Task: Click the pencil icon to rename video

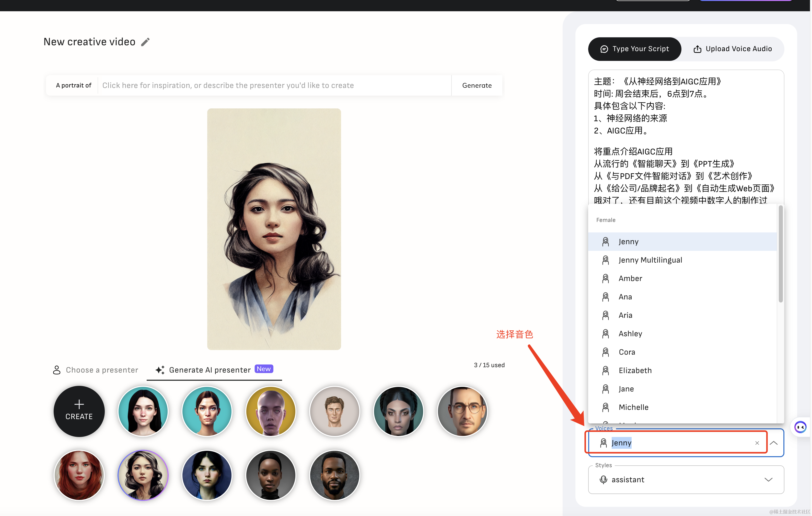Action: click(x=145, y=42)
